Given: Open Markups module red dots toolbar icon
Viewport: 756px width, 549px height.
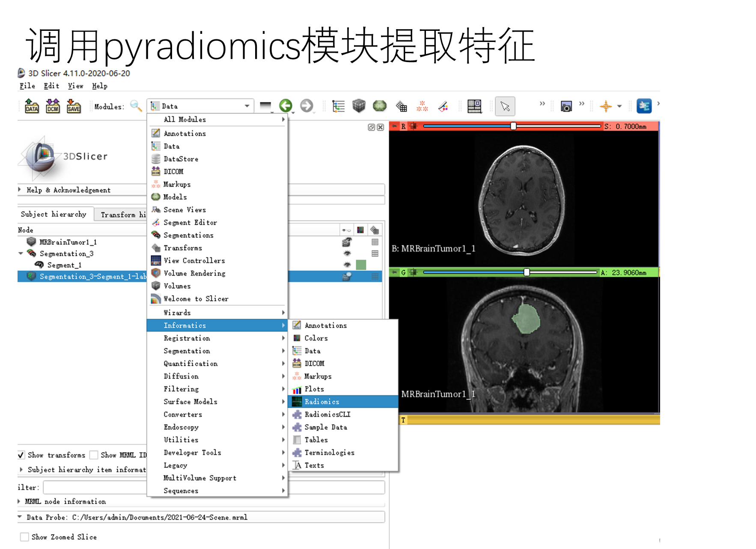Looking at the screenshot, I should coord(422,106).
